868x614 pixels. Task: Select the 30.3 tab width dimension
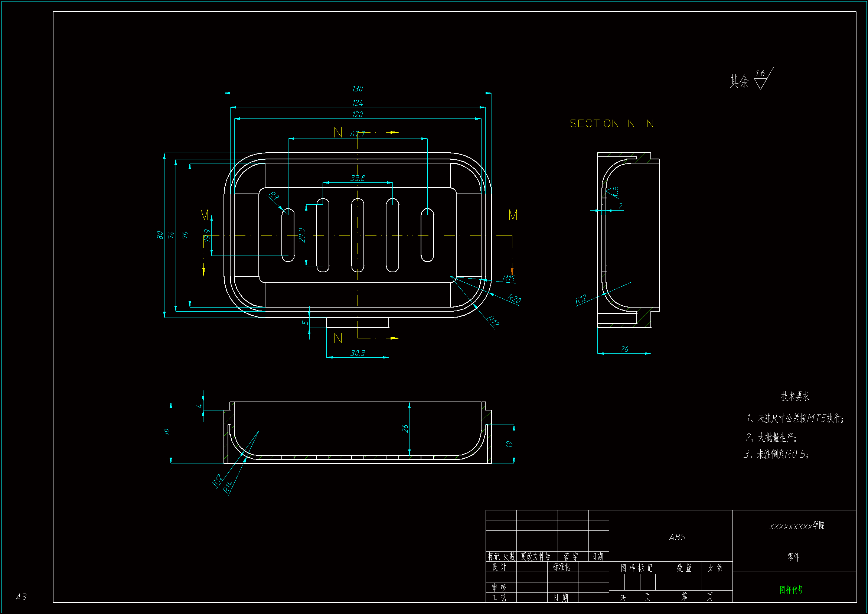point(358,353)
